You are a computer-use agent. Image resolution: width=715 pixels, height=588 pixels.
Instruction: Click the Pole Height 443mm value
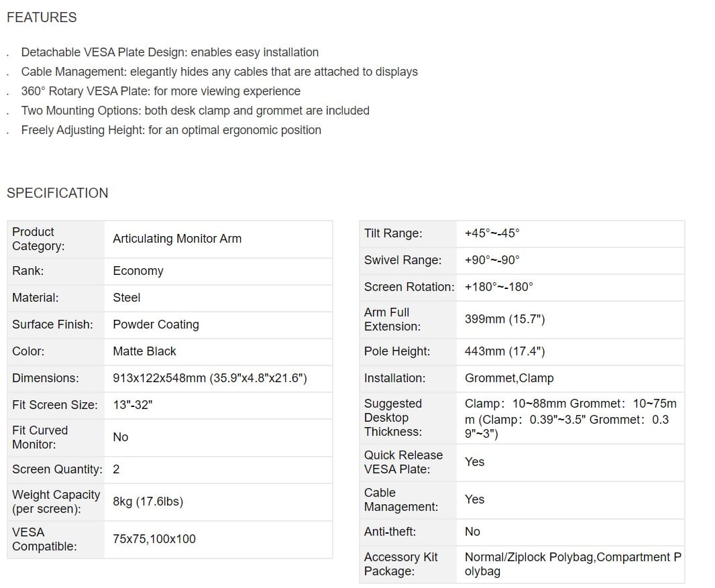point(505,351)
